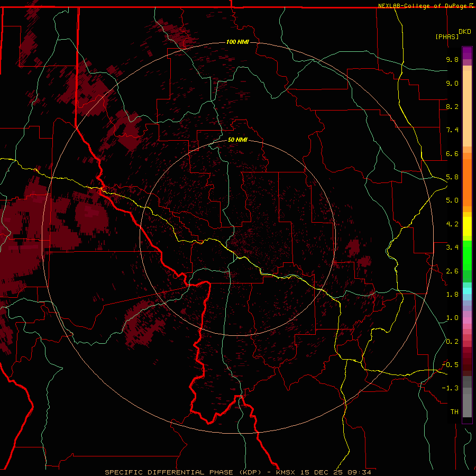
Task: Click the 50 NMI range ring label
Action: [x=237, y=140]
